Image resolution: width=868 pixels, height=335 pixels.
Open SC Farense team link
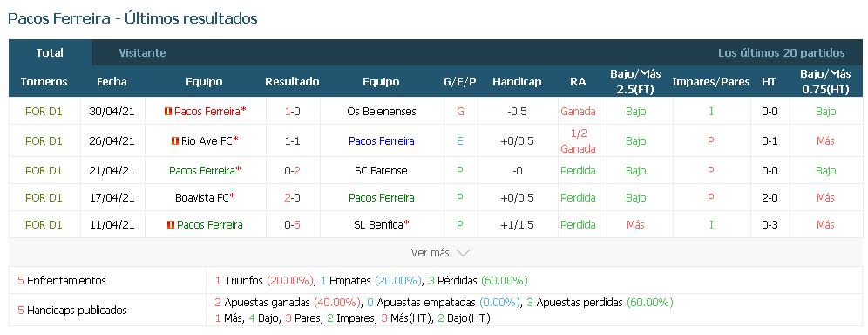point(381,170)
